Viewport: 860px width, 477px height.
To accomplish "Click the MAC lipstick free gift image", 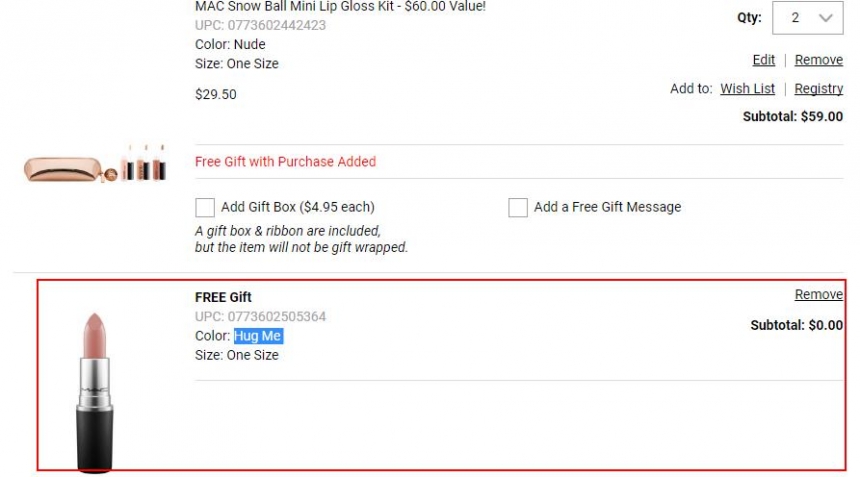I will [x=94, y=392].
